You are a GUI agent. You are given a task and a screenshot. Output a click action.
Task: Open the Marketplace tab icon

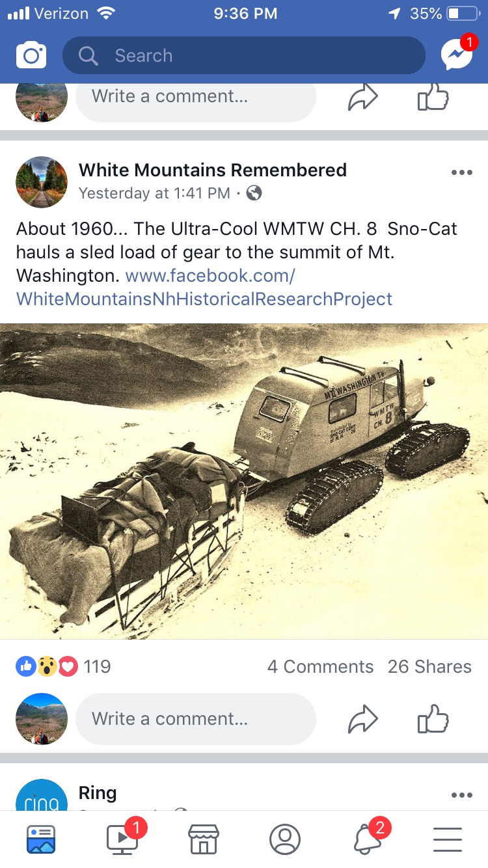(203, 839)
